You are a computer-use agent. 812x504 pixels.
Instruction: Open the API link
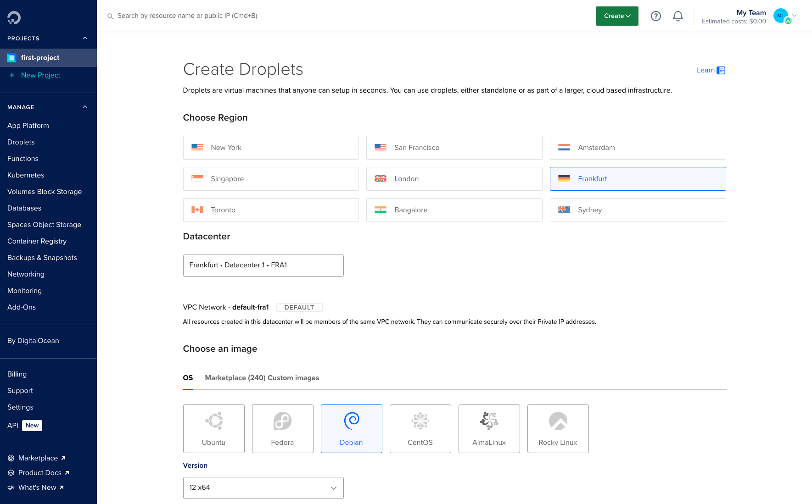(x=13, y=426)
